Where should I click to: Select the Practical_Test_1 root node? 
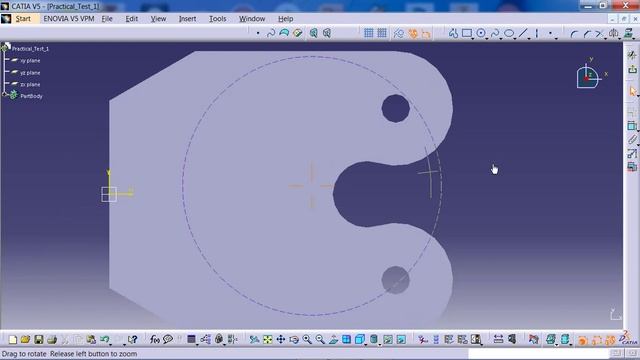(30, 49)
